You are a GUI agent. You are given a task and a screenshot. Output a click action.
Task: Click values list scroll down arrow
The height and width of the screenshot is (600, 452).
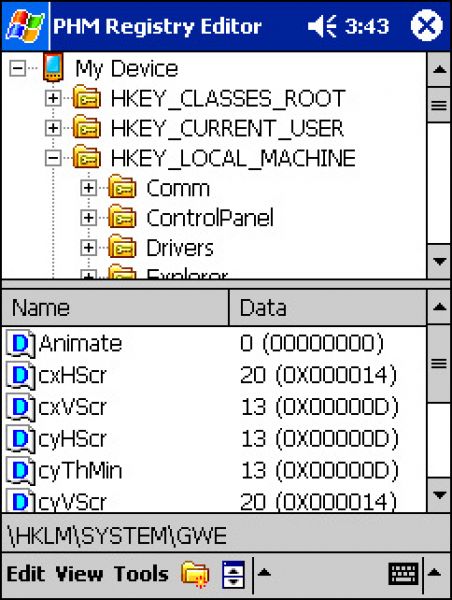point(439,495)
